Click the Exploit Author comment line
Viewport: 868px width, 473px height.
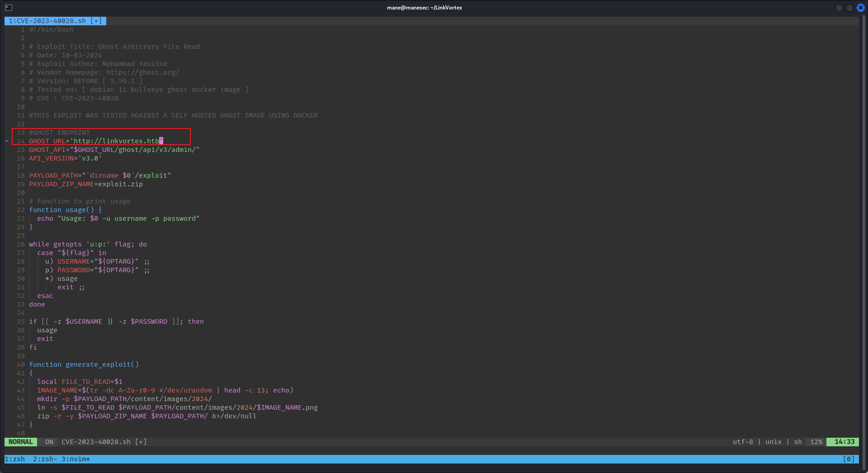pyautogui.click(x=98, y=64)
